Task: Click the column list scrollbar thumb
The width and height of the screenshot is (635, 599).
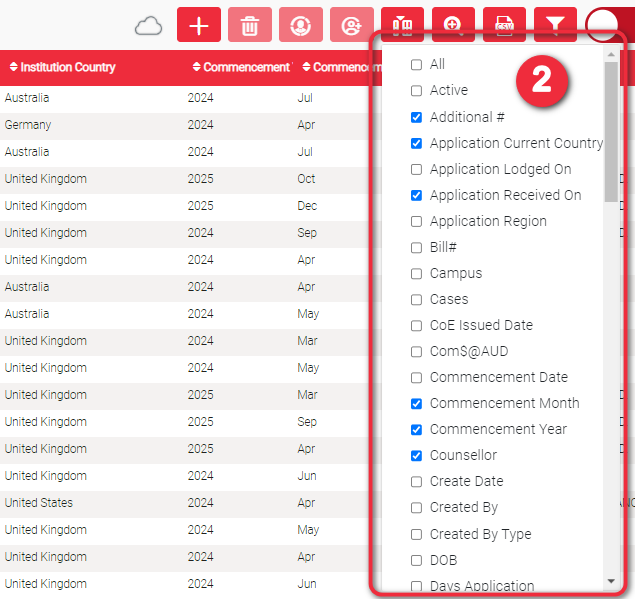Action: pos(611,132)
